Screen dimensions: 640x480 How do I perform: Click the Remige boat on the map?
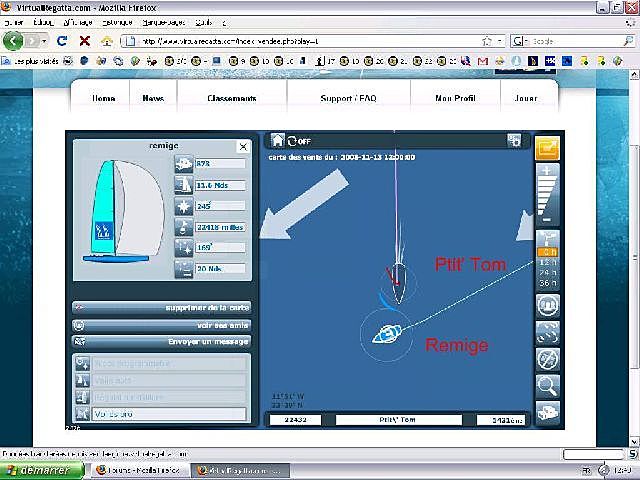387,334
